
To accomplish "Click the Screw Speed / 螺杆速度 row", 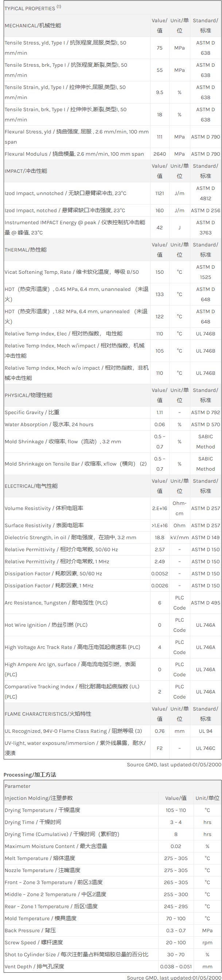I will 34,942.
